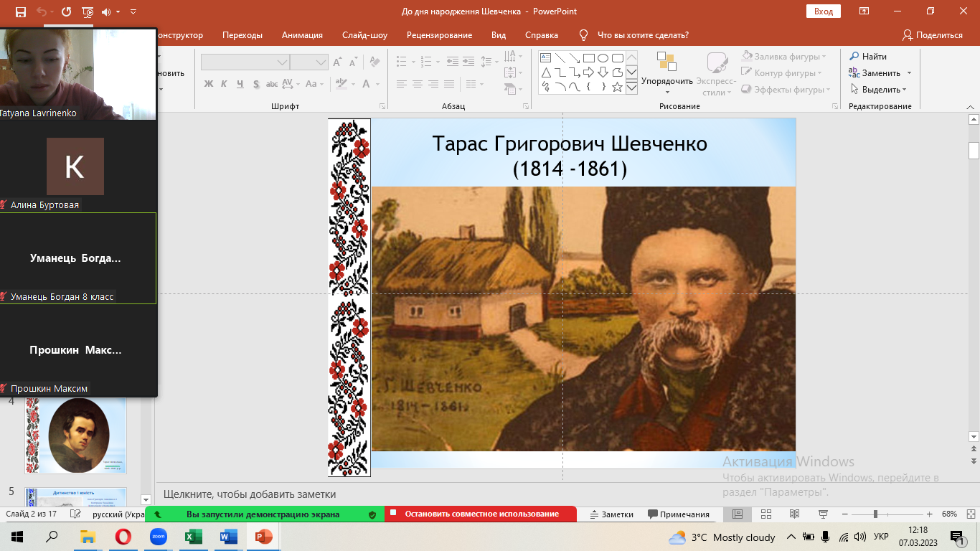Toggle underline formatting (Ч)
This screenshot has height=551, width=980.
(x=240, y=84)
